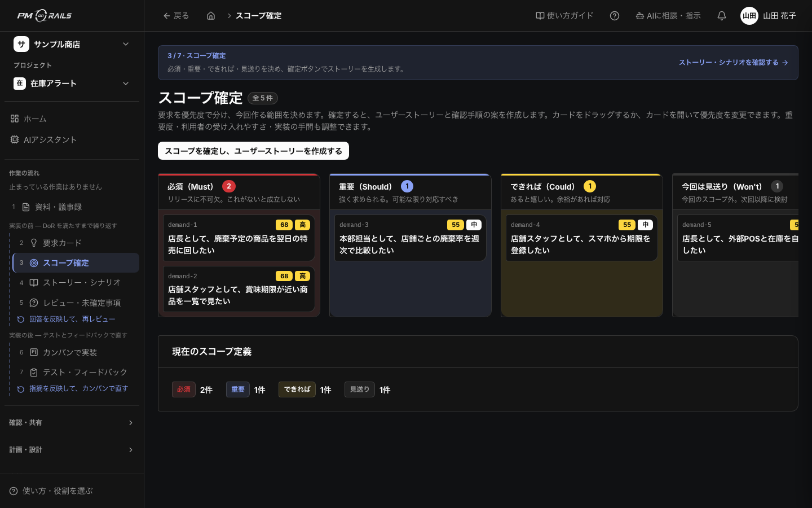Open the demand-4 card
Viewport: 812px width, 508px height.
581,238
